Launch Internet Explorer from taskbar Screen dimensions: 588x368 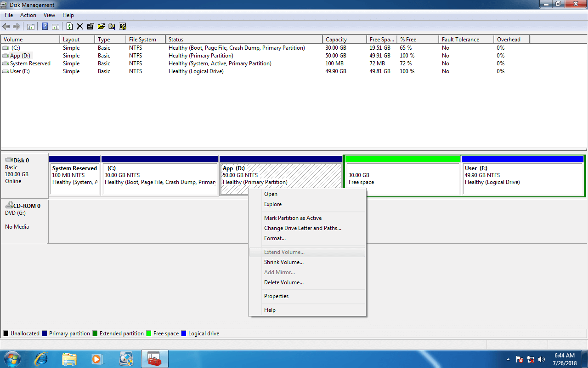(41, 359)
